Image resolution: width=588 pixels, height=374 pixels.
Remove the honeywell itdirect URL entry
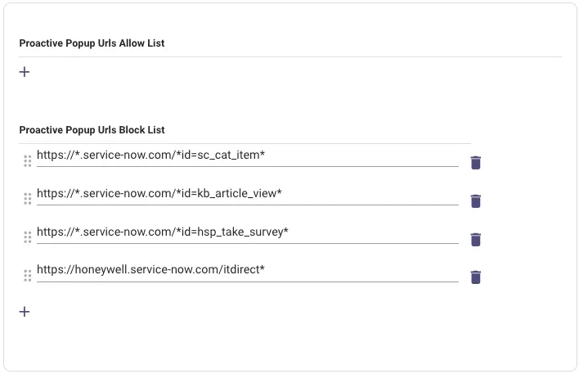tap(476, 277)
